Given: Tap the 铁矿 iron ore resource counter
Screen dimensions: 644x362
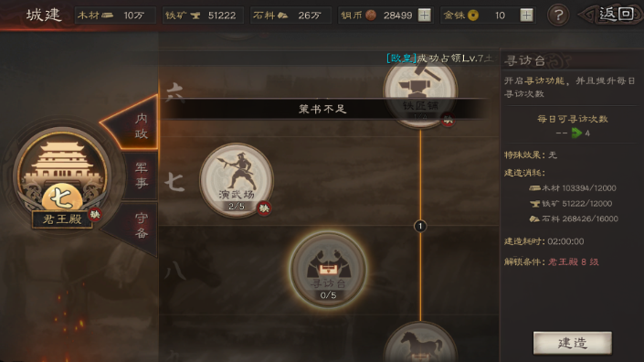Looking at the screenshot, I should (203, 16).
